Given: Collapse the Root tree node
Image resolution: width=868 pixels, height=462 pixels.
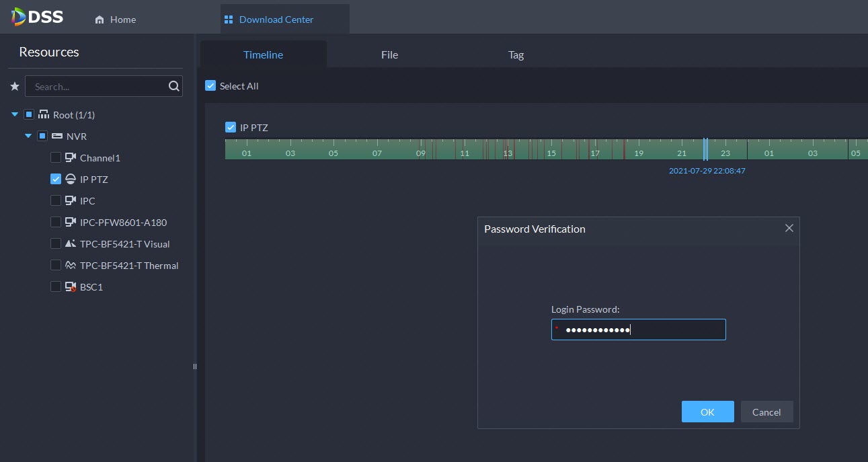Looking at the screenshot, I should coord(15,115).
